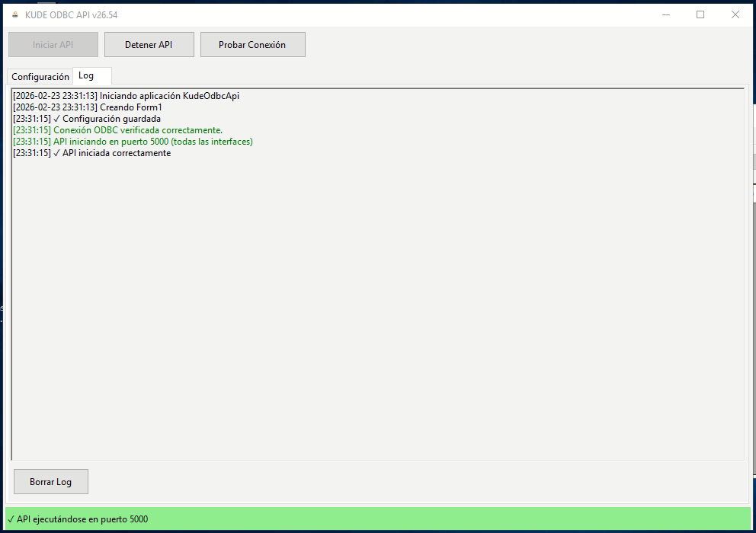The width and height of the screenshot is (756, 533).
Task: Close the KUDE ODBC API window
Action: (735, 15)
